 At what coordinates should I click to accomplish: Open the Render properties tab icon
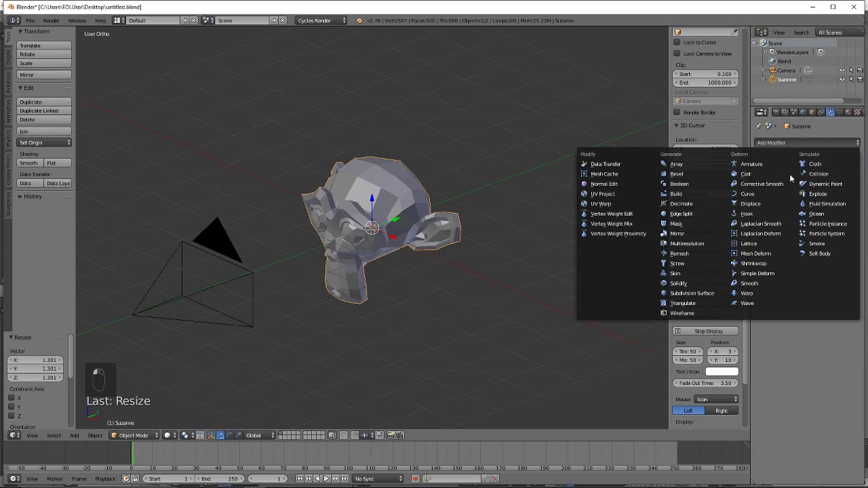(x=776, y=112)
